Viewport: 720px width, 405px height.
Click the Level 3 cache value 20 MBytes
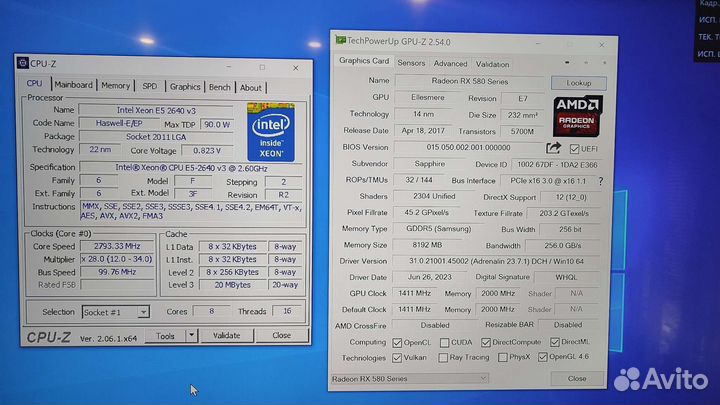(x=232, y=285)
